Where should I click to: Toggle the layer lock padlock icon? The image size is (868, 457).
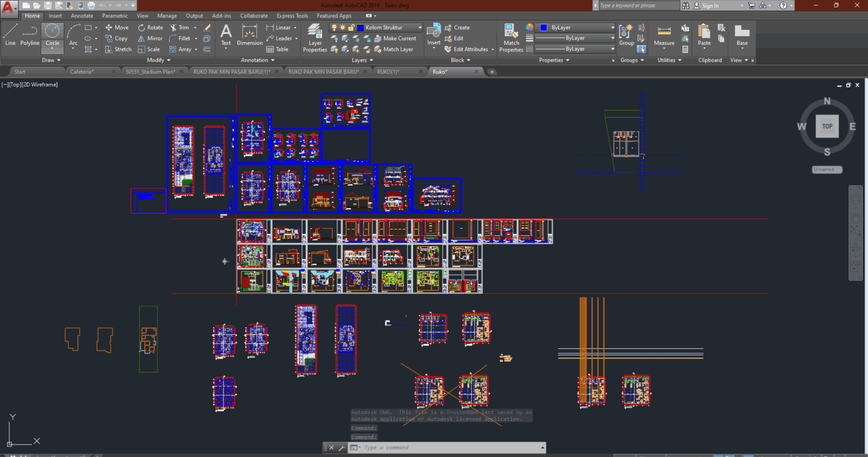click(351, 27)
